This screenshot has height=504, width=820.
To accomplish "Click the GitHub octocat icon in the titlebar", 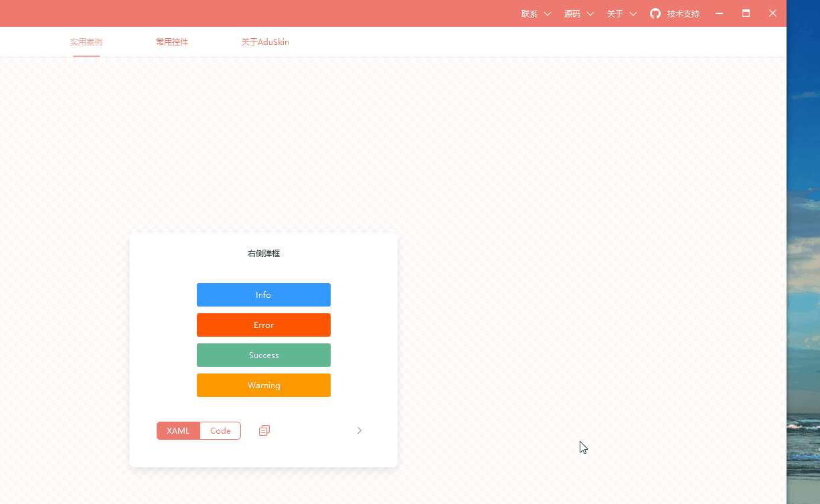I will [655, 13].
